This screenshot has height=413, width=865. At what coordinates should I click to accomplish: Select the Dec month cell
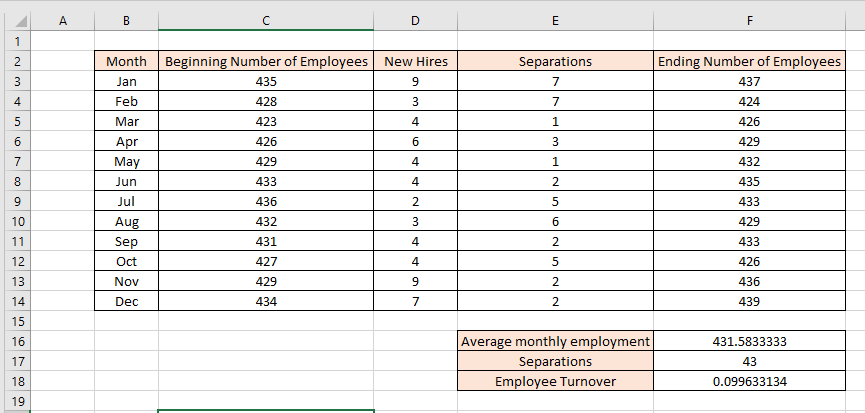coord(126,301)
